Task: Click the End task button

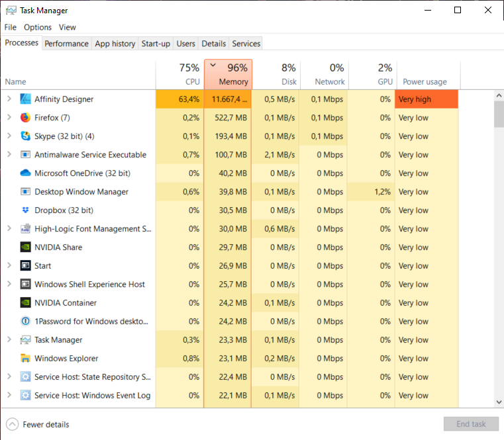Action: click(x=471, y=424)
